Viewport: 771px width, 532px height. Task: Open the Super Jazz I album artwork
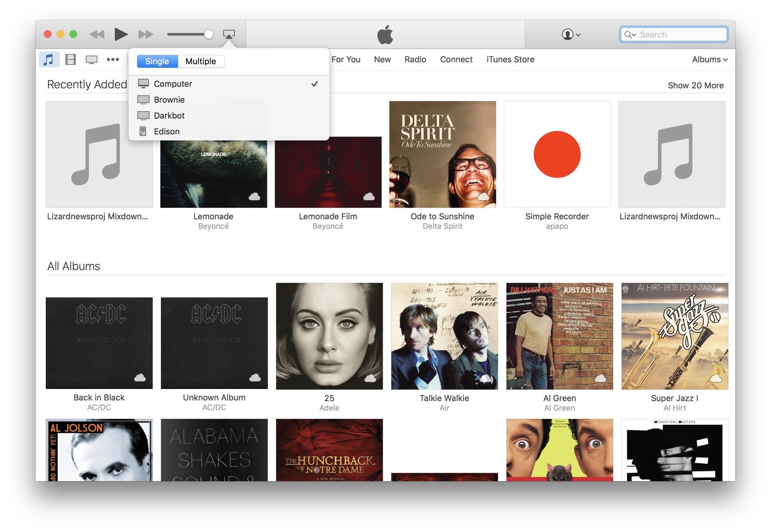tap(675, 336)
